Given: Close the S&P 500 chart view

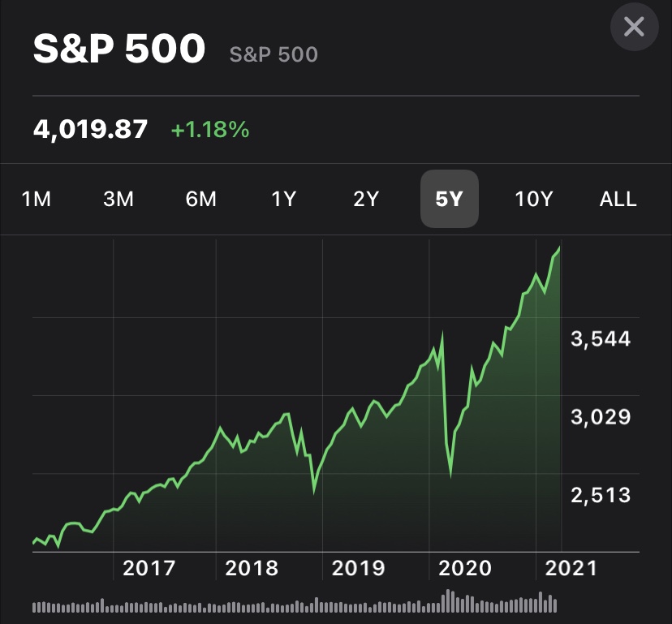Looking at the screenshot, I should [x=633, y=27].
